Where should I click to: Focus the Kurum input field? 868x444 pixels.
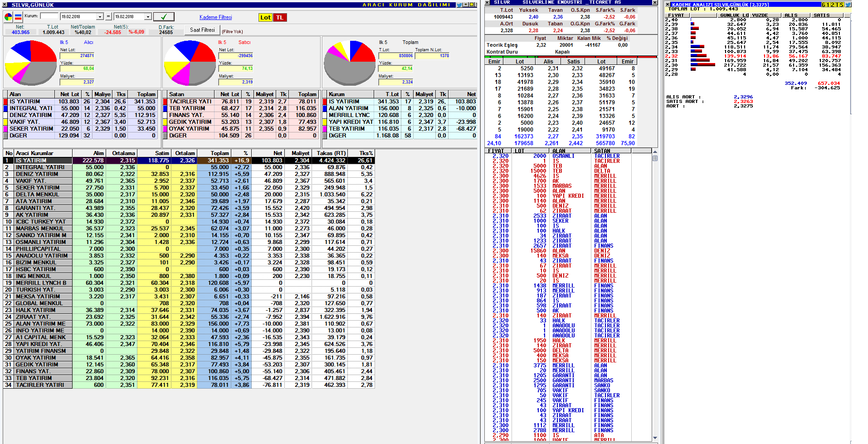click(x=49, y=16)
